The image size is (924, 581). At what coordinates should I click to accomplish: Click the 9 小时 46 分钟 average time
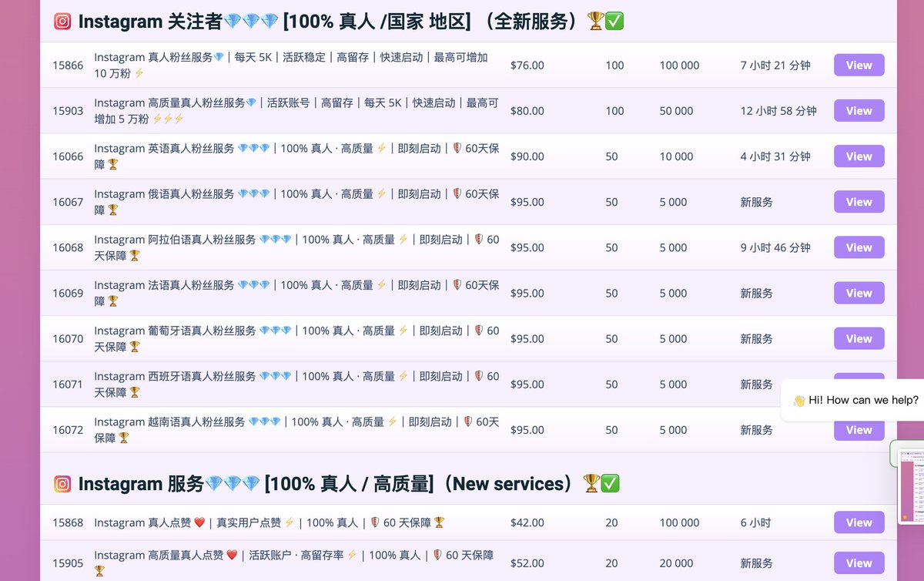[x=775, y=247]
